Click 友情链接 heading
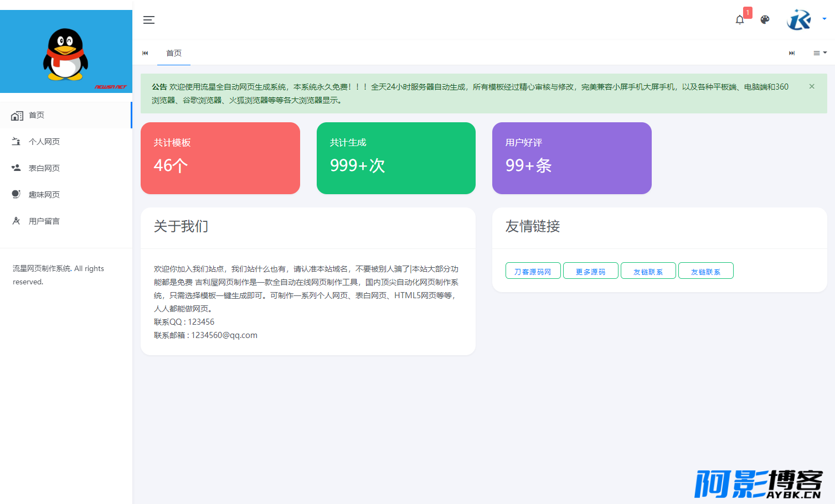 (x=533, y=226)
